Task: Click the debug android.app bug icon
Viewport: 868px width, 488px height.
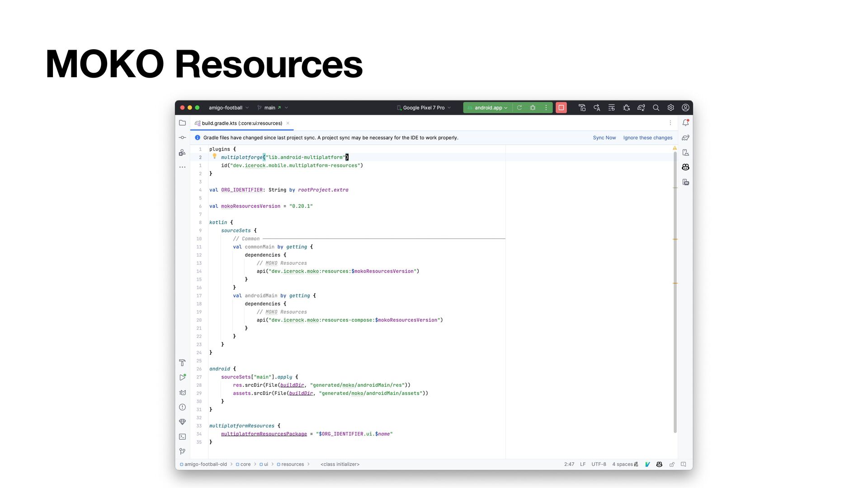Action: coord(533,108)
